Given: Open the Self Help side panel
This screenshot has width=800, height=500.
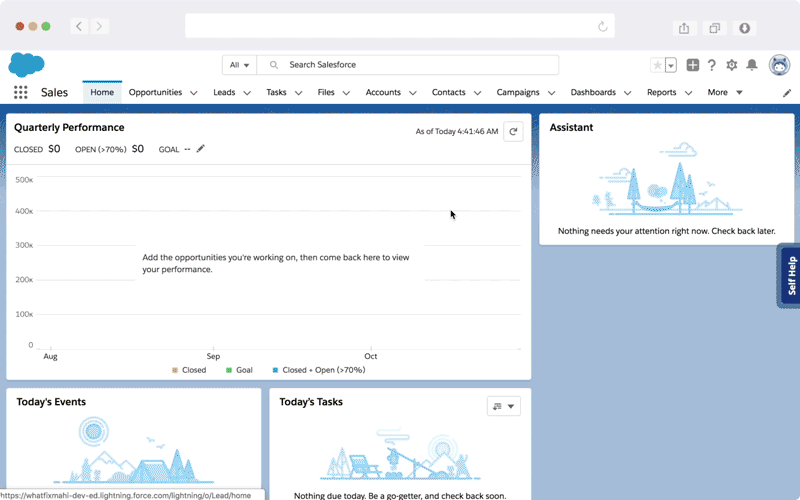Looking at the screenshot, I should point(790,276).
